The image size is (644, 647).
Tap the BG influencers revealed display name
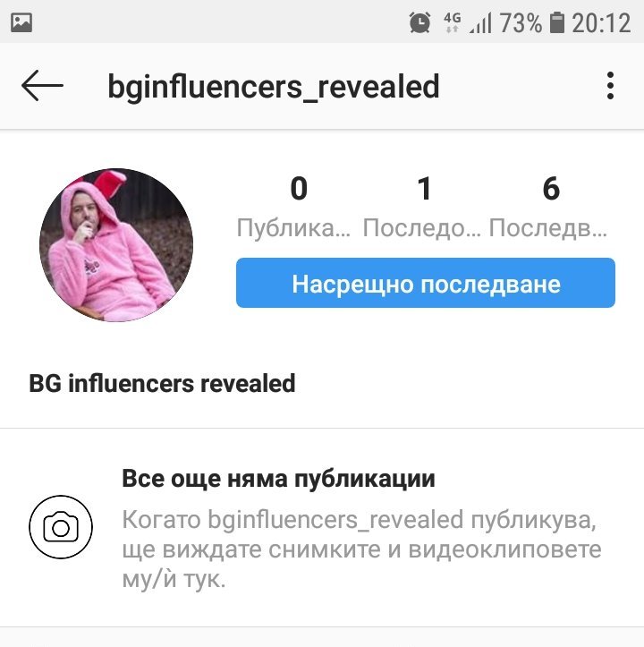[x=162, y=383]
